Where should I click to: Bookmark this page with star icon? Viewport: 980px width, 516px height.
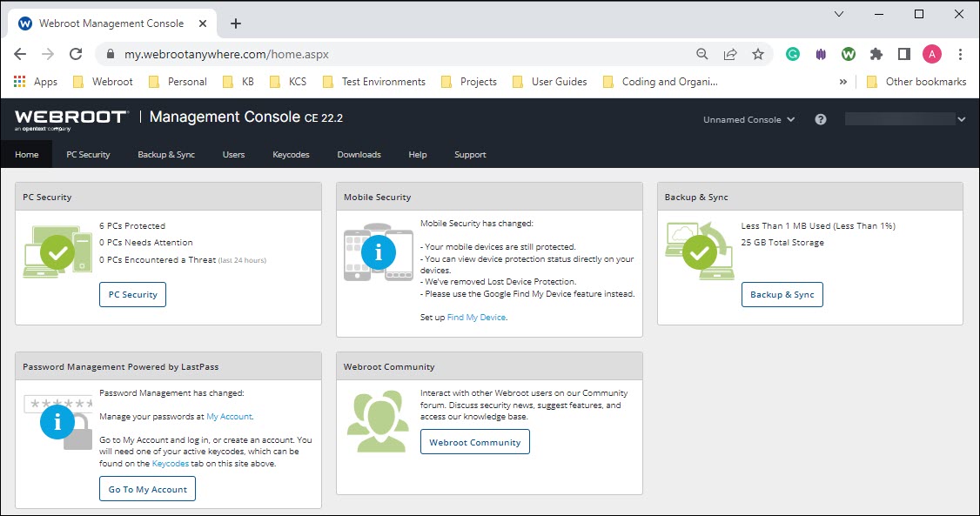point(758,54)
